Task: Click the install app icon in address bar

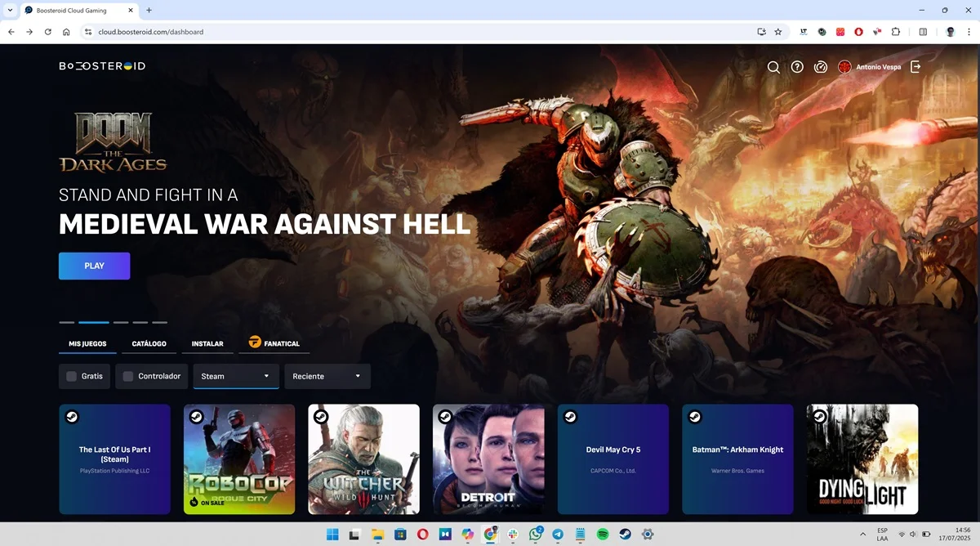Action: click(761, 32)
